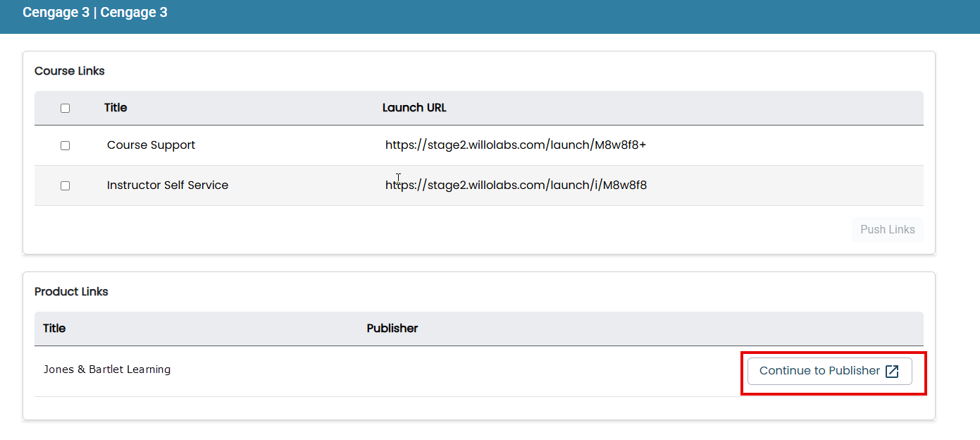Image resolution: width=980 pixels, height=440 pixels.
Task: Click the disabled Push Links button
Action: (888, 229)
